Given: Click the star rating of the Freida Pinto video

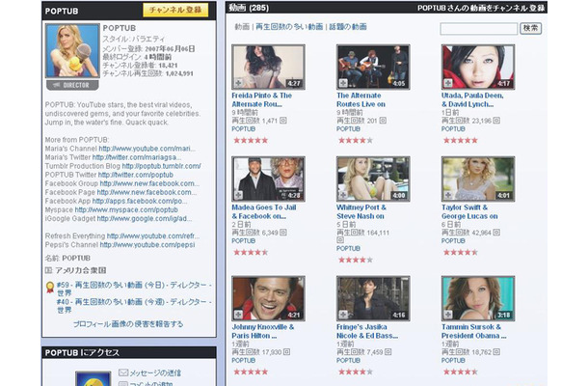Looking at the screenshot, I should (251, 141).
